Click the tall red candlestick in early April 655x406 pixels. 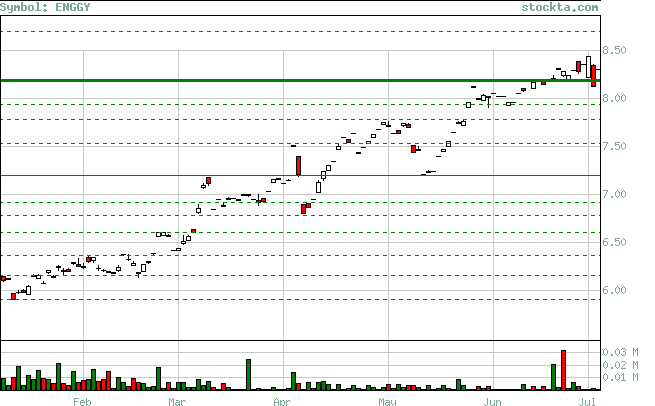(x=298, y=166)
